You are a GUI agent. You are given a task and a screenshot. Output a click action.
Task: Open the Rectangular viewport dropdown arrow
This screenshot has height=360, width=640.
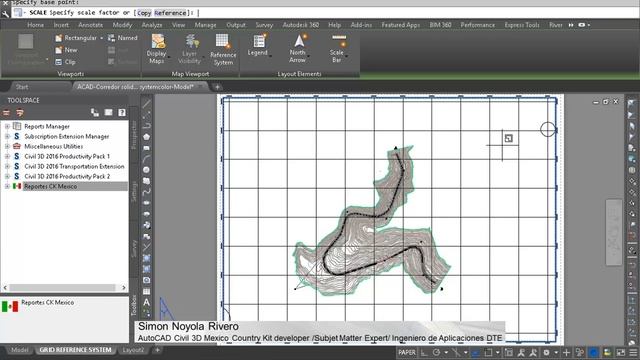pos(102,38)
